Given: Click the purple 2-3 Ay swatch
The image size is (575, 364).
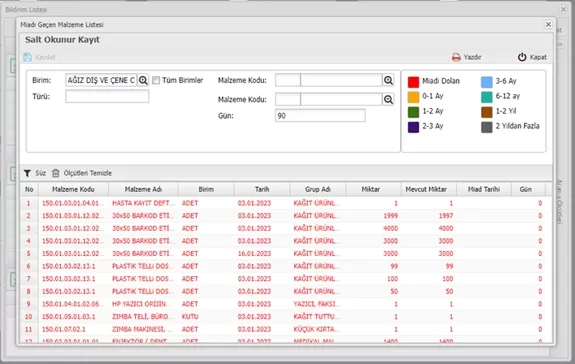Looking at the screenshot, I should pos(413,127).
